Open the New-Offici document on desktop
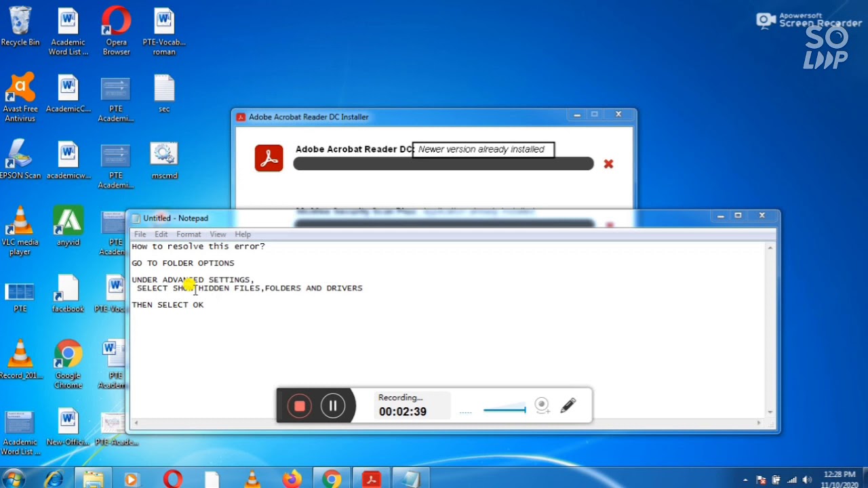 [68, 427]
